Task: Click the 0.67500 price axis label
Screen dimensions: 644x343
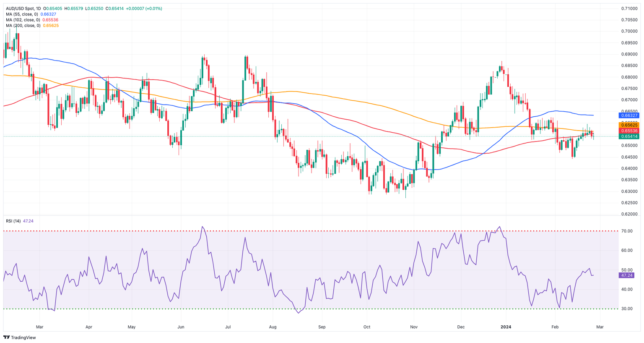Action: (x=629, y=89)
